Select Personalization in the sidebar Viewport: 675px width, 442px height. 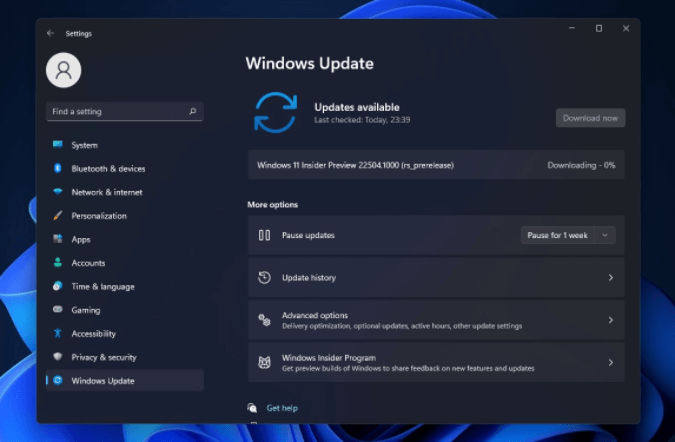coord(125,216)
